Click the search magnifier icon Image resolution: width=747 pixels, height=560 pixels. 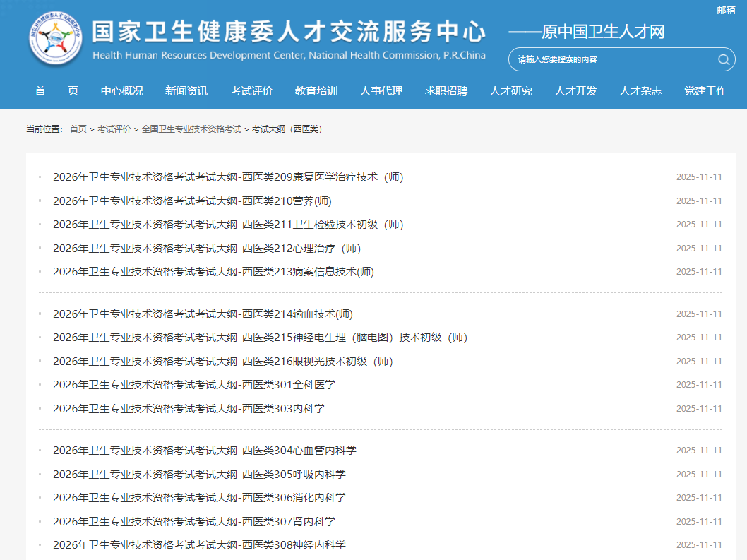click(x=723, y=59)
